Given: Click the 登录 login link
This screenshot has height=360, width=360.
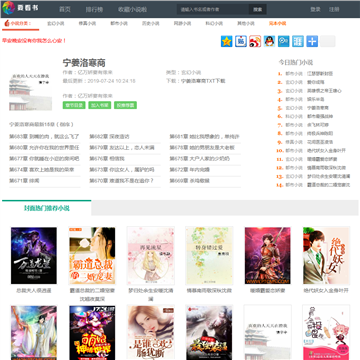Looking at the screenshot, I should pos(315,9).
